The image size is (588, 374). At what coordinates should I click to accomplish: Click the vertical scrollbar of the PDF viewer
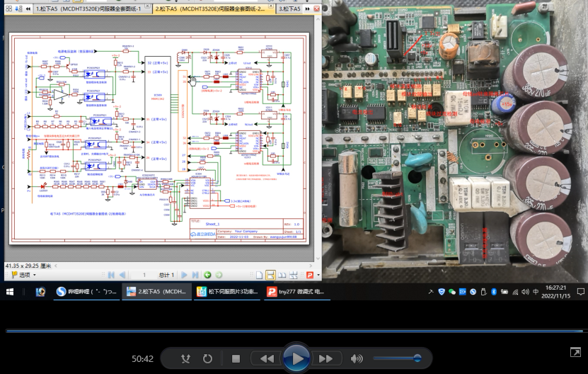tap(318, 139)
